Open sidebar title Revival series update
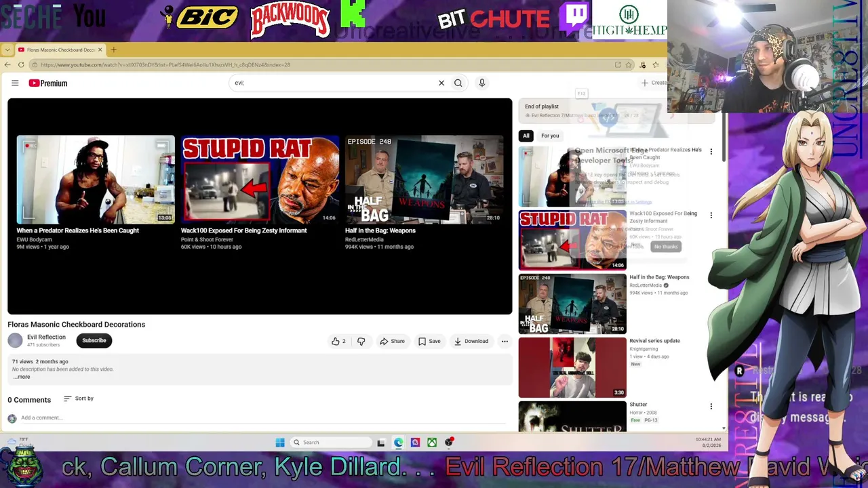The width and height of the screenshot is (868, 488). 654,341
